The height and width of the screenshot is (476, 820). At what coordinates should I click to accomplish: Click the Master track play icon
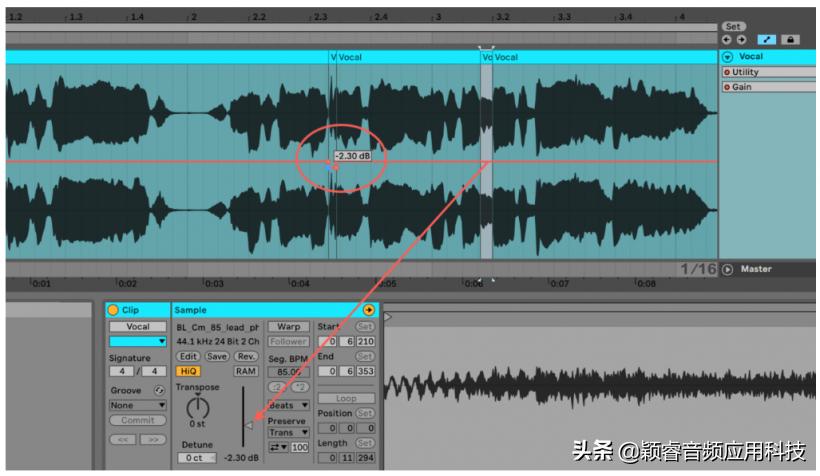pyautogui.click(x=727, y=269)
